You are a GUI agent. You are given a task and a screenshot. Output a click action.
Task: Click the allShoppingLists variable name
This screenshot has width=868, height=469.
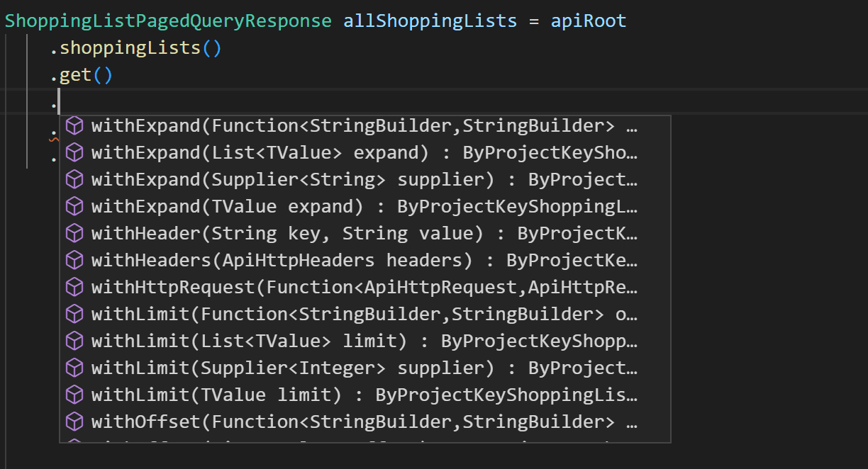pyautogui.click(x=429, y=21)
